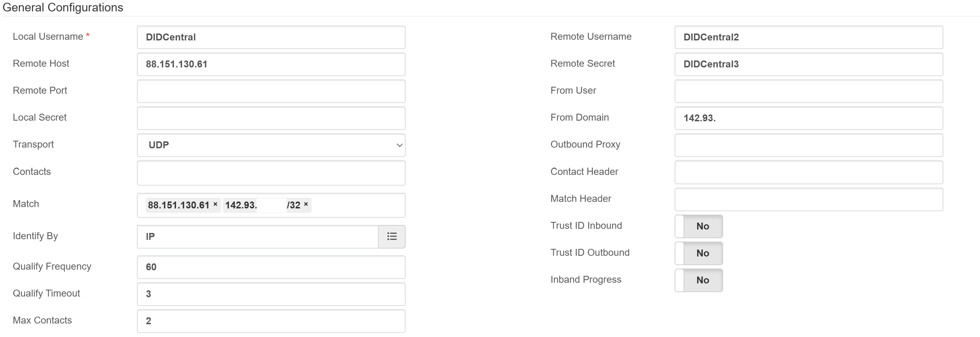The width and height of the screenshot is (980, 337).
Task: Toggle Trust ID Inbound switch
Action: (699, 226)
